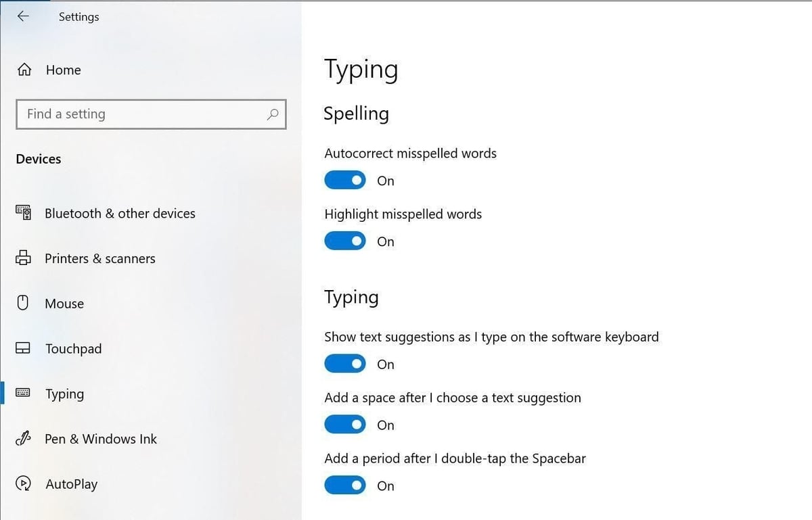812x520 pixels.
Task: Click the Settings window title text
Action: click(x=78, y=17)
